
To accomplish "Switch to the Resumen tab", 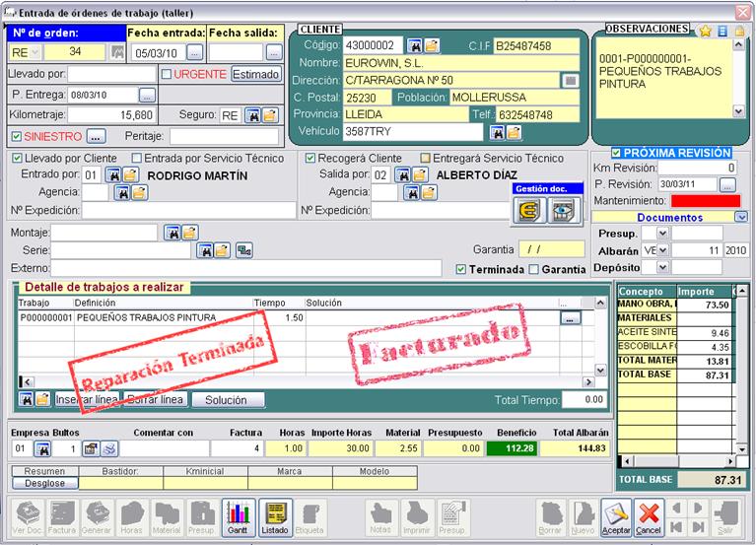I will (x=43, y=472).
